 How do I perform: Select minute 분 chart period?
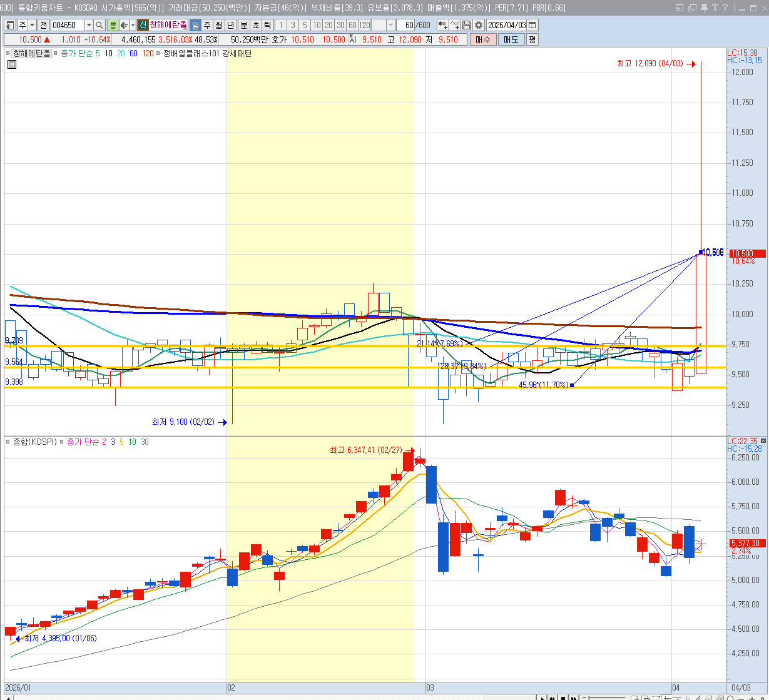pos(244,25)
